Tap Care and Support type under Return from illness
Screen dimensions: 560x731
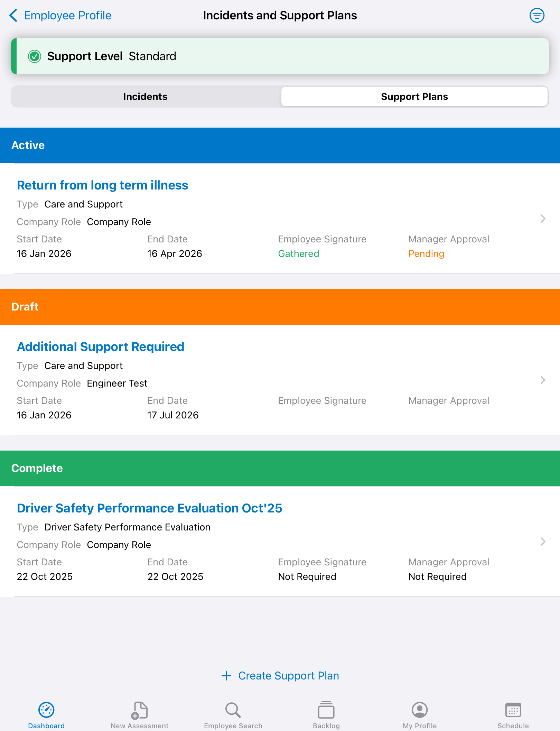point(84,204)
